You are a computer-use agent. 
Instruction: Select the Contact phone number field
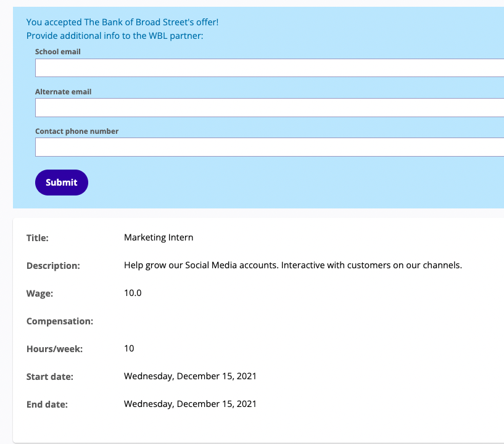pos(270,147)
